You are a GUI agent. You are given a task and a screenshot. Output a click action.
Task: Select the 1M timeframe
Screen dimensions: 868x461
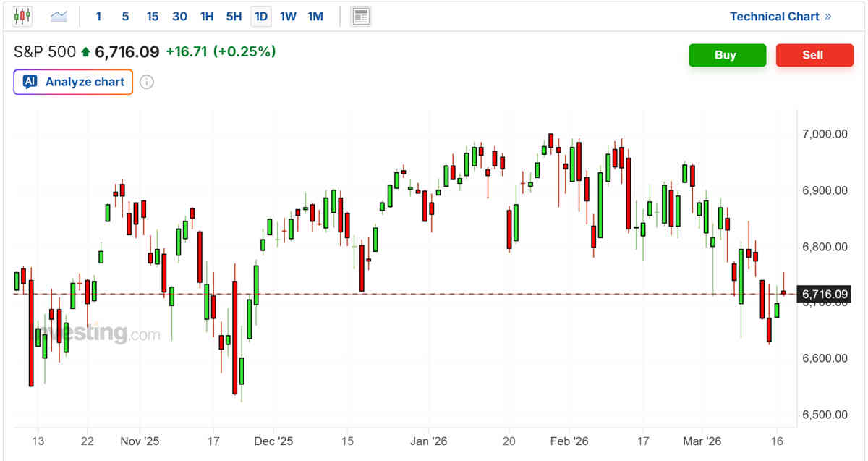pyautogui.click(x=315, y=16)
